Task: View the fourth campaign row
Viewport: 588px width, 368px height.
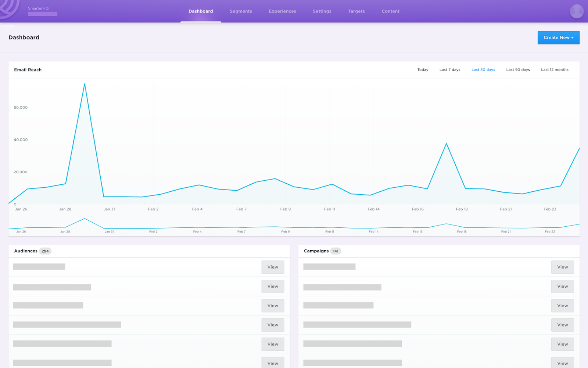Action: pyautogui.click(x=562, y=325)
